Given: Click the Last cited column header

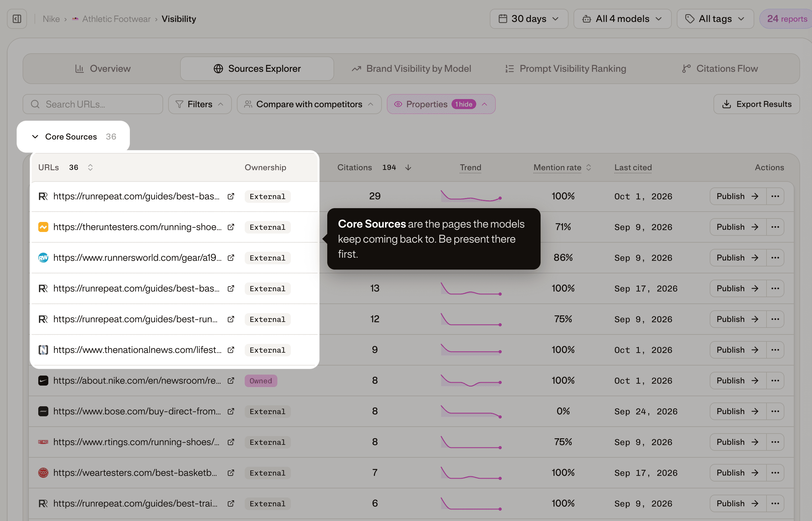Looking at the screenshot, I should point(633,167).
